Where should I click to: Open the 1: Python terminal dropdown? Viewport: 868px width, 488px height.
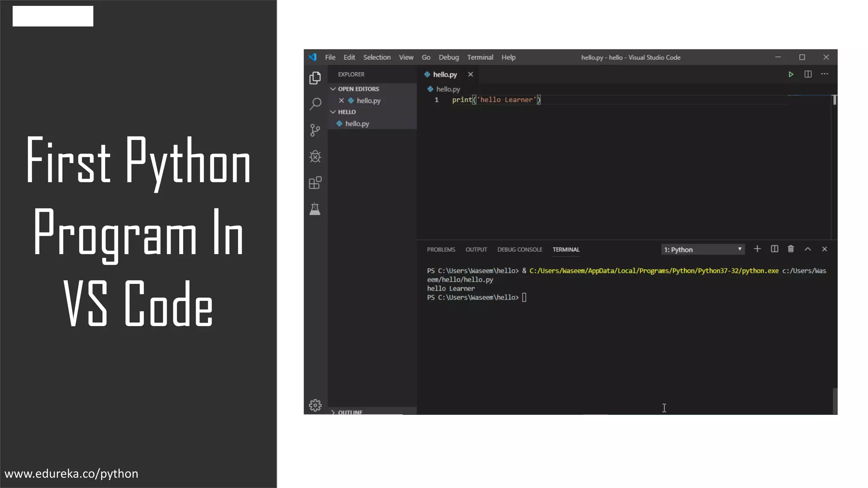703,250
